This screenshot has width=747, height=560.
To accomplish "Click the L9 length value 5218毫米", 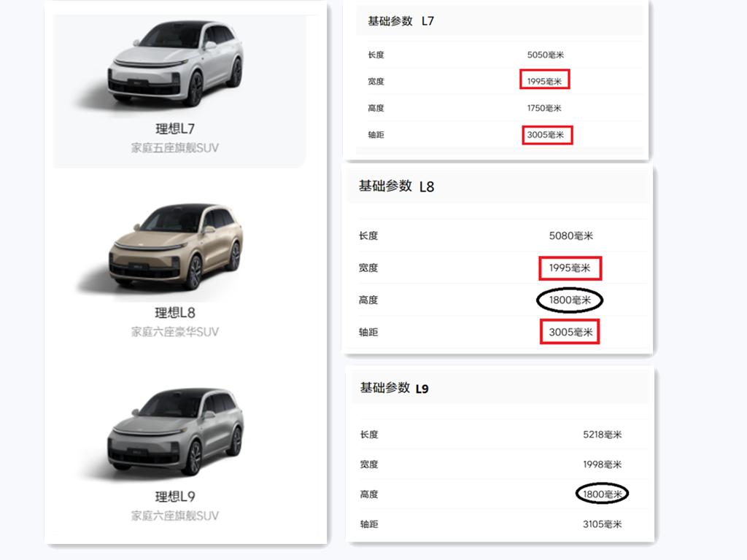I will click(602, 435).
